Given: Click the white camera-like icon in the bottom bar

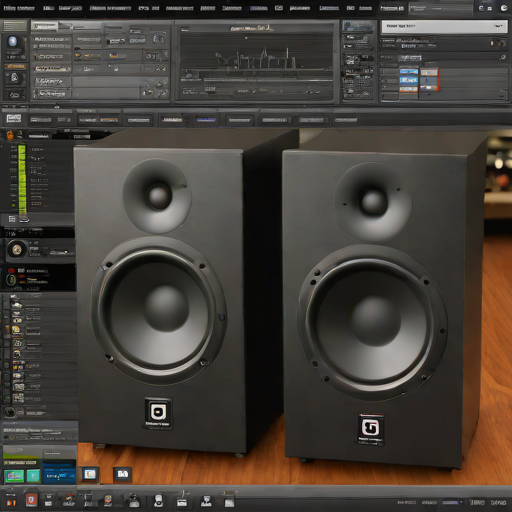Looking at the screenshot, I should (133, 501).
